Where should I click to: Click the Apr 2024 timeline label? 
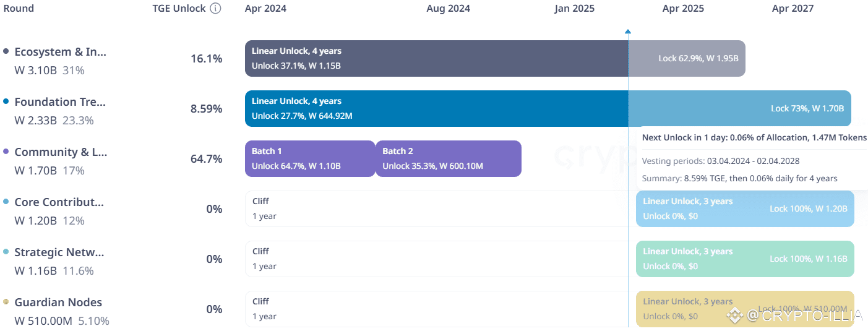(x=265, y=9)
